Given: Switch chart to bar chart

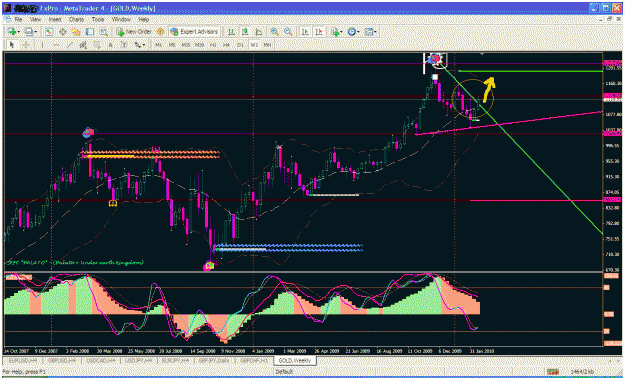Looking at the screenshot, I should coord(231,32).
